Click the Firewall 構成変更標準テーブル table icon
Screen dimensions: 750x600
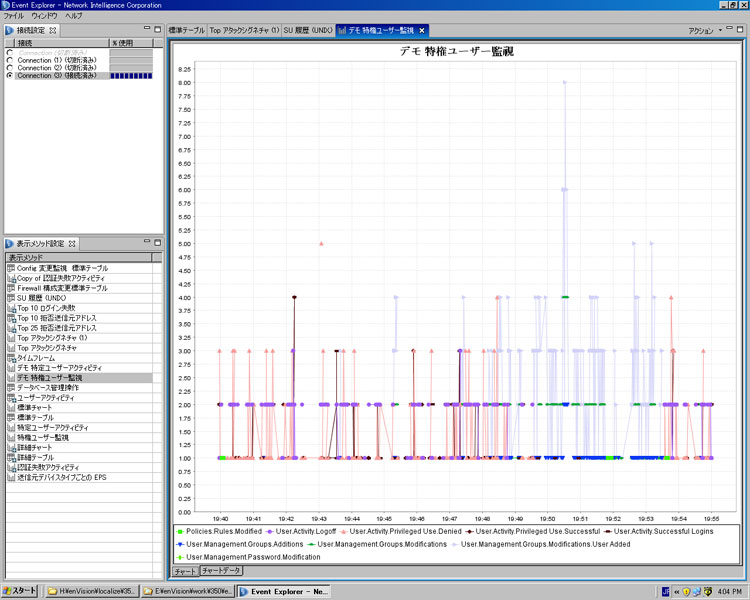click(x=10, y=288)
